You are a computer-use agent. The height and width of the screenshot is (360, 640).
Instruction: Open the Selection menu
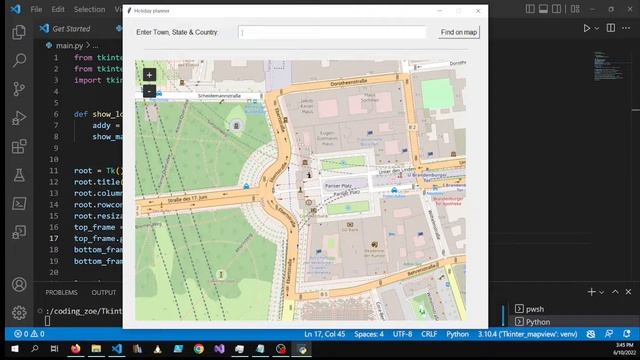click(x=89, y=9)
